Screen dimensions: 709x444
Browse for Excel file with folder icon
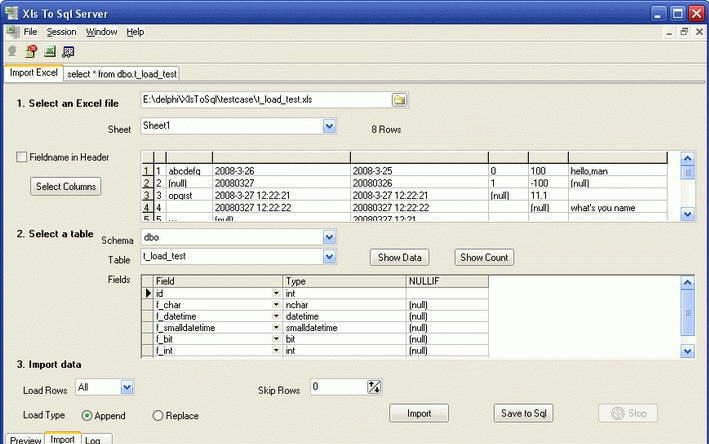pos(399,100)
